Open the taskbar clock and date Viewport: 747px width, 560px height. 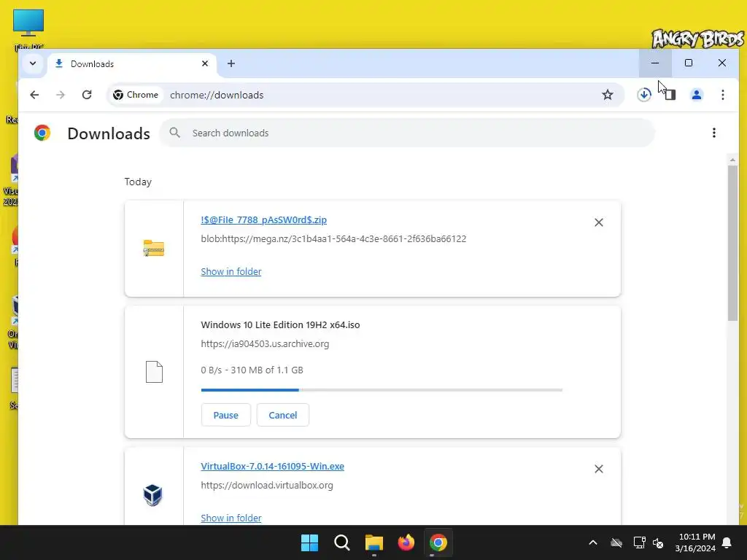pyautogui.click(x=695, y=542)
